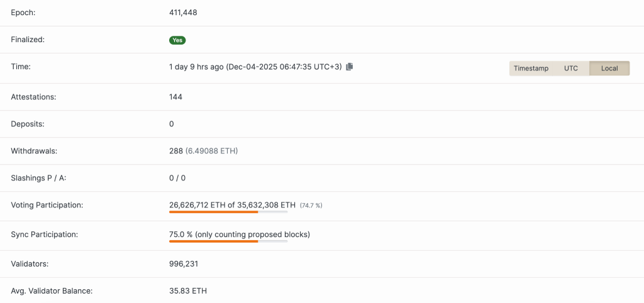Click the 1 day 9 hrs ago time text
644x303 pixels.
click(196, 67)
